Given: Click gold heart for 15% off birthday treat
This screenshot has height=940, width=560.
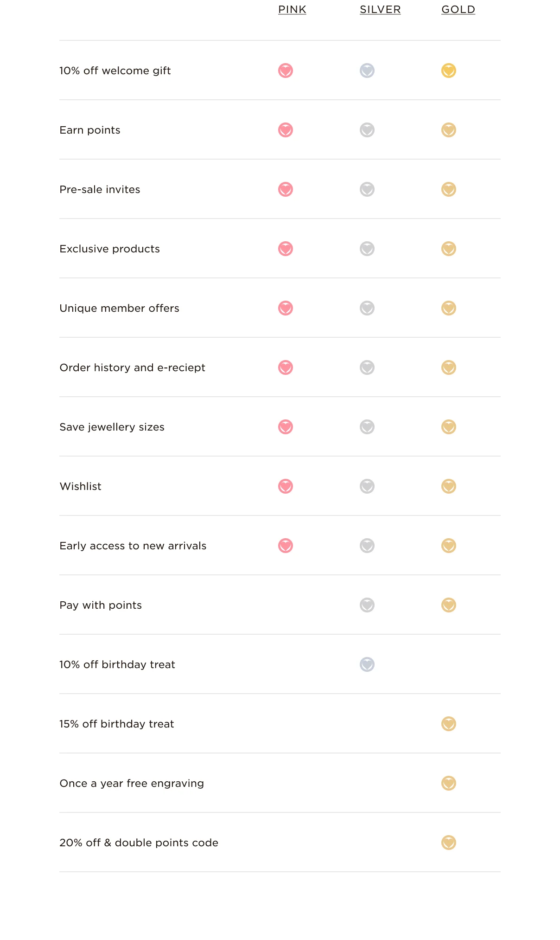Looking at the screenshot, I should [x=449, y=724].
